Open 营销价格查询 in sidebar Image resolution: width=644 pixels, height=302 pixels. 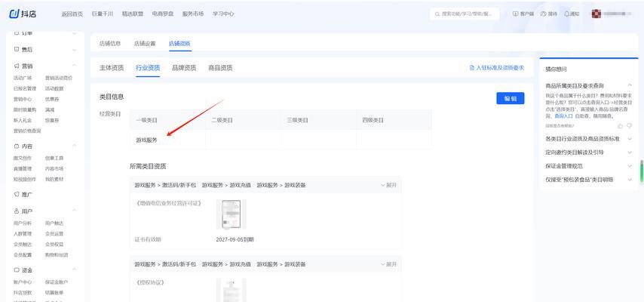click(27, 131)
